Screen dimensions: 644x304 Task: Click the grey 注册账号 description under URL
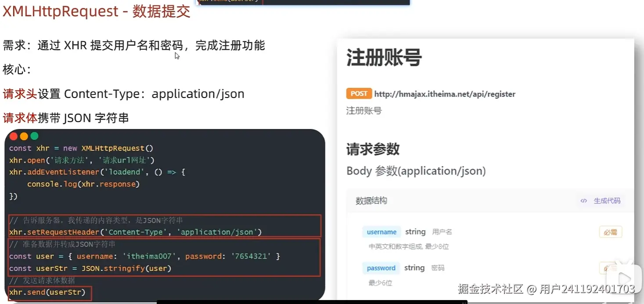[364, 111]
